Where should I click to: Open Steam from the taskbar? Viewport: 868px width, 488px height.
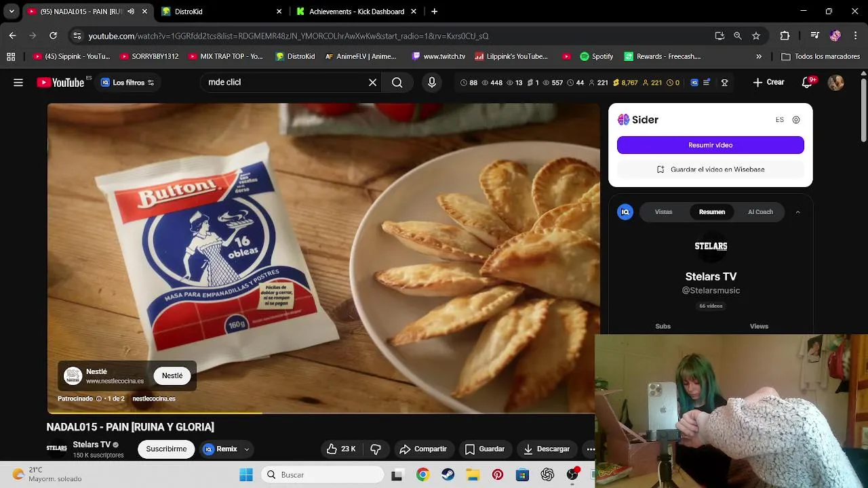pos(448,474)
